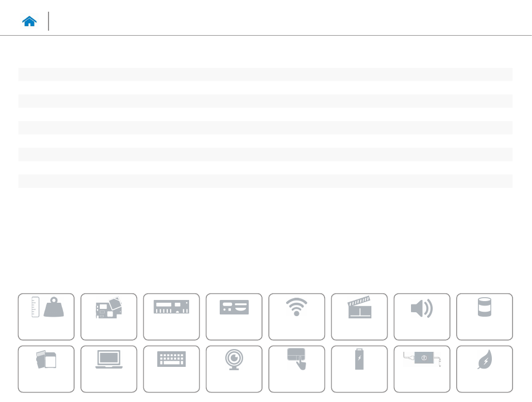
Task: Go to the home page icon
Action: (29, 21)
